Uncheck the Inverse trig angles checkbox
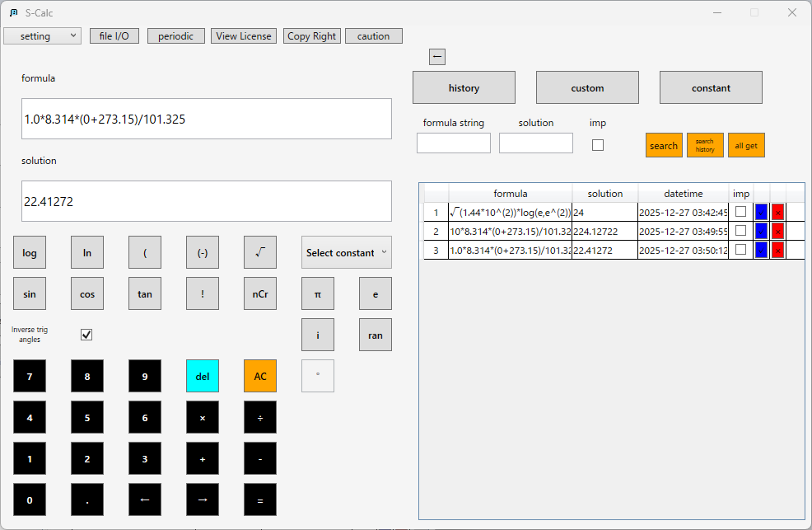812x530 pixels. pos(86,335)
